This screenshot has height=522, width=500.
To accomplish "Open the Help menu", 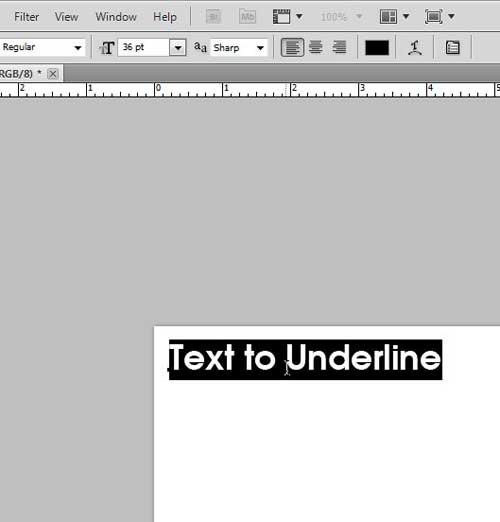I will click(165, 17).
